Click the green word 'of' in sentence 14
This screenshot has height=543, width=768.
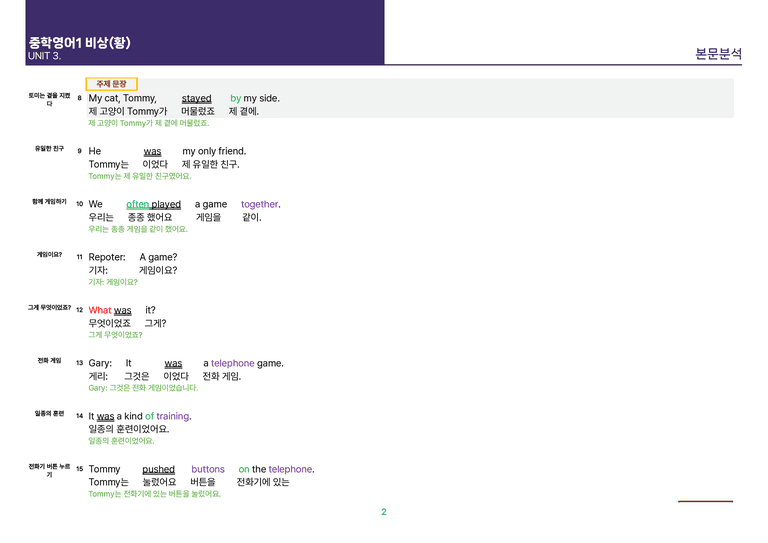tap(149, 416)
